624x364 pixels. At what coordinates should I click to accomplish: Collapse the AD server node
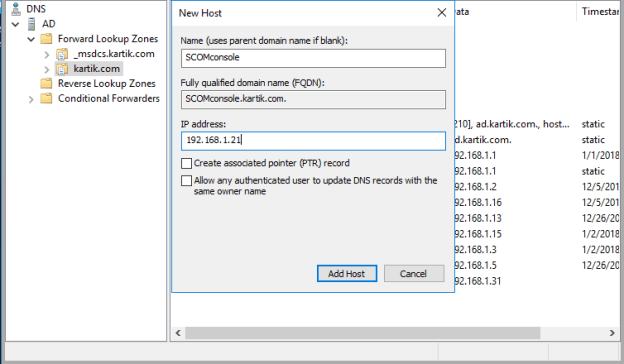pyautogui.click(x=16, y=24)
